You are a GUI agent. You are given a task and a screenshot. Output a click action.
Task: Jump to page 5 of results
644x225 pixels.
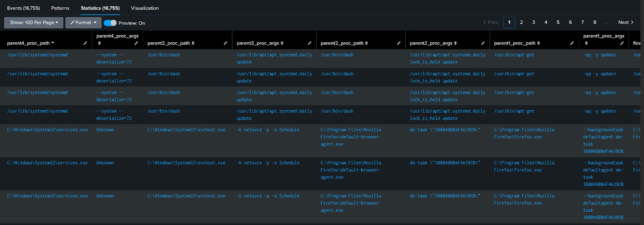(558, 22)
